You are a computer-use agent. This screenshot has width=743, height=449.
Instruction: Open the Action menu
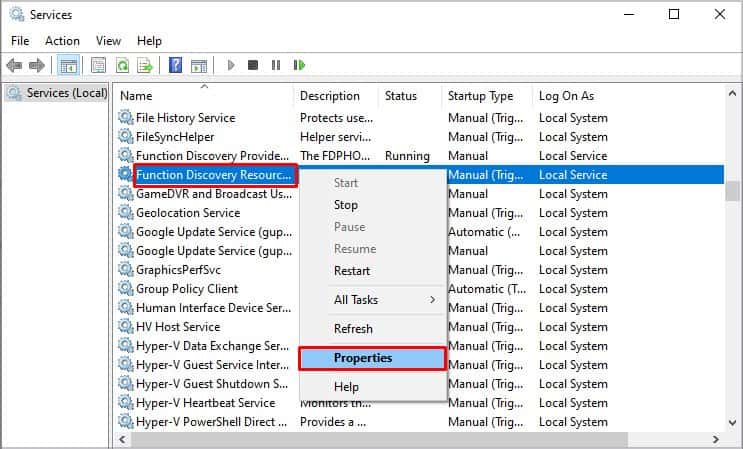click(62, 41)
